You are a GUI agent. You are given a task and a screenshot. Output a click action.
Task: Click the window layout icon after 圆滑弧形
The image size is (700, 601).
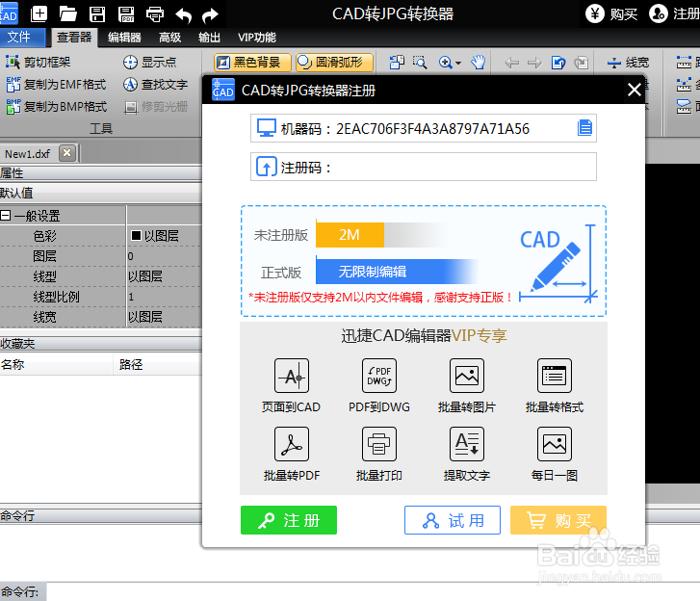[397, 63]
